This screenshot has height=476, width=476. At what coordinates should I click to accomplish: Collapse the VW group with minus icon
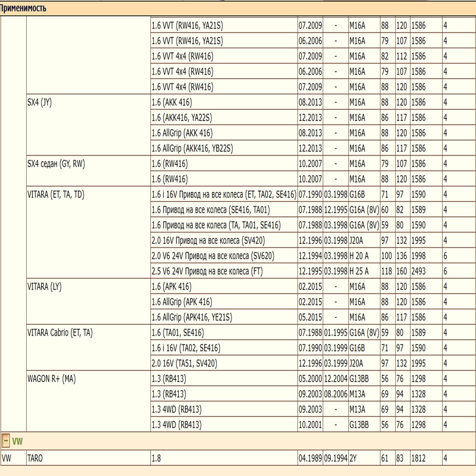(5, 441)
